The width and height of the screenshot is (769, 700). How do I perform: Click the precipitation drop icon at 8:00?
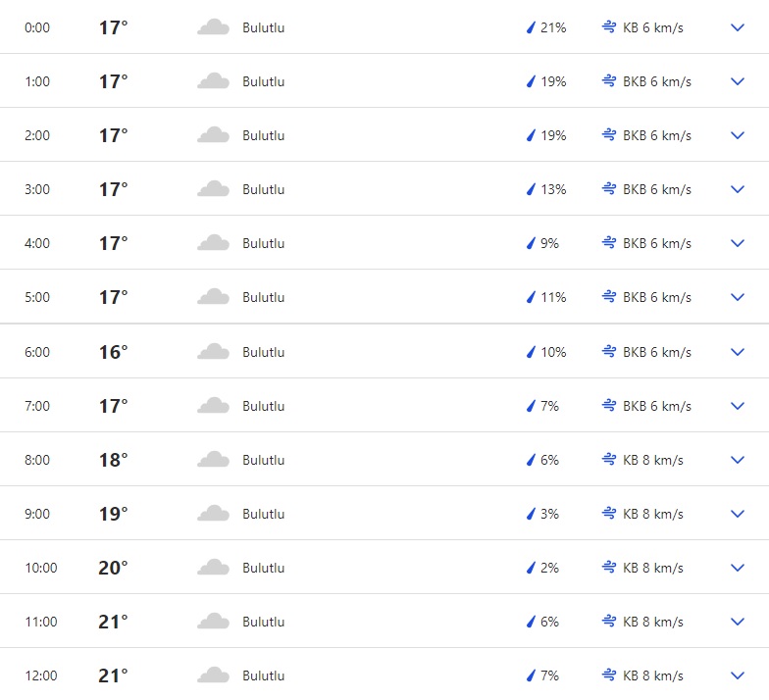tap(531, 460)
